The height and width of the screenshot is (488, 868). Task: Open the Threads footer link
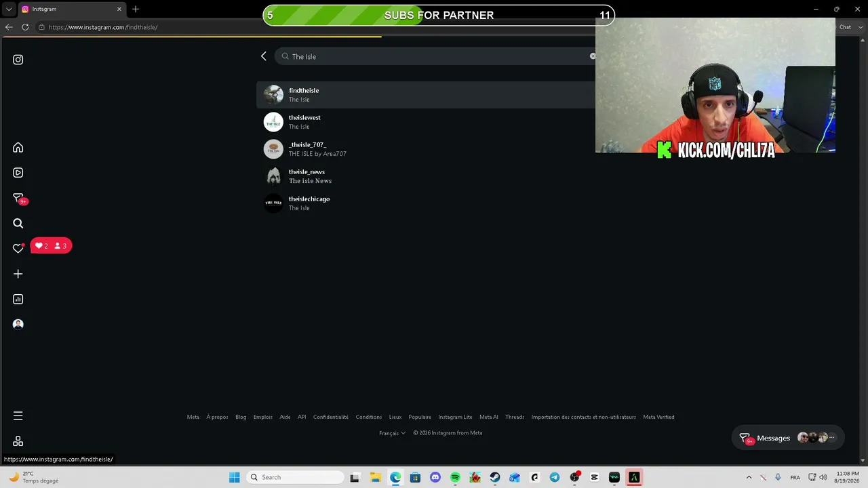pyautogui.click(x=515, y=418)
